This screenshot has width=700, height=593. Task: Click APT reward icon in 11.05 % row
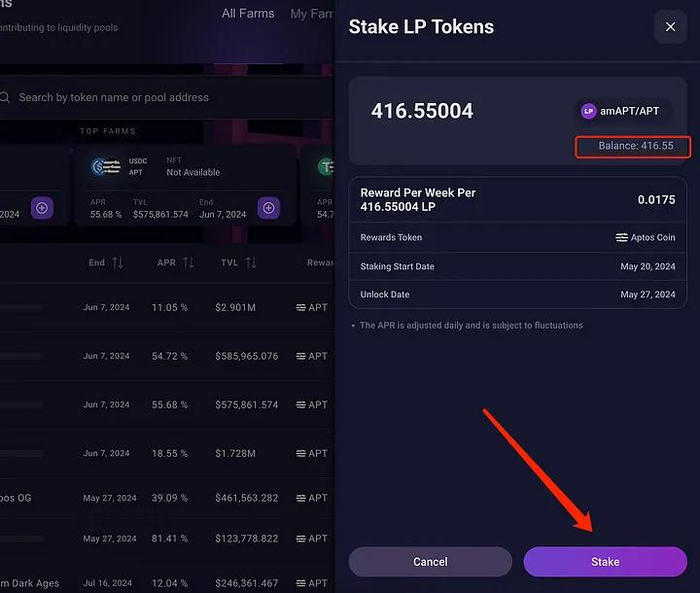coord(300,308)
